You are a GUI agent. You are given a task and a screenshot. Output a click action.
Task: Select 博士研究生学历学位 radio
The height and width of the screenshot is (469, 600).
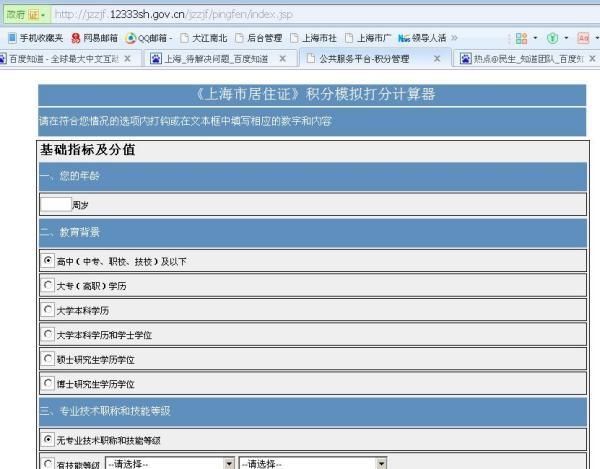(x=48, y=383)
